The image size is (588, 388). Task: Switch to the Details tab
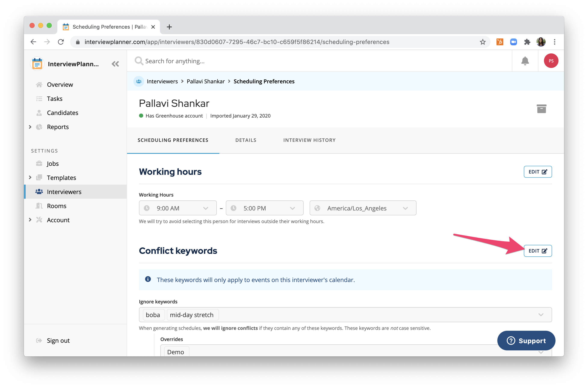246,140
